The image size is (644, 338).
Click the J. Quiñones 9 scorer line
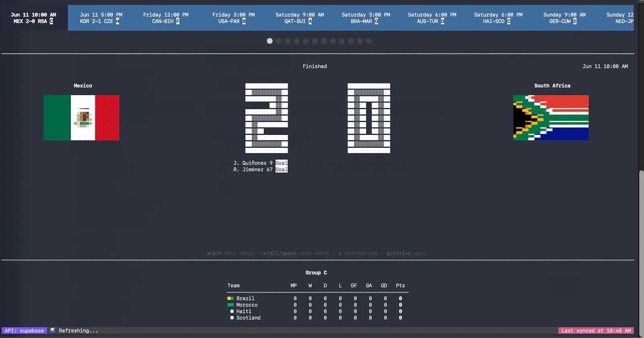pyautogui.click(x=260, y=163)
